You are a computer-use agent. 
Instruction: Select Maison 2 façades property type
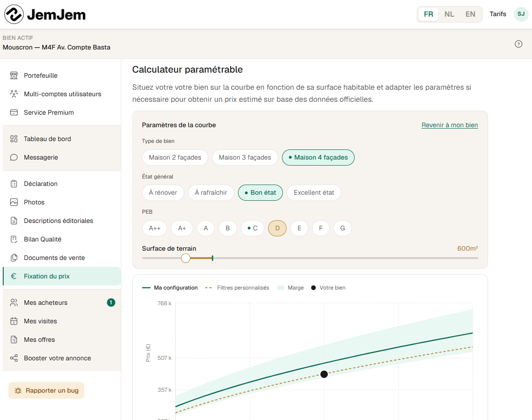click(175, 157)
